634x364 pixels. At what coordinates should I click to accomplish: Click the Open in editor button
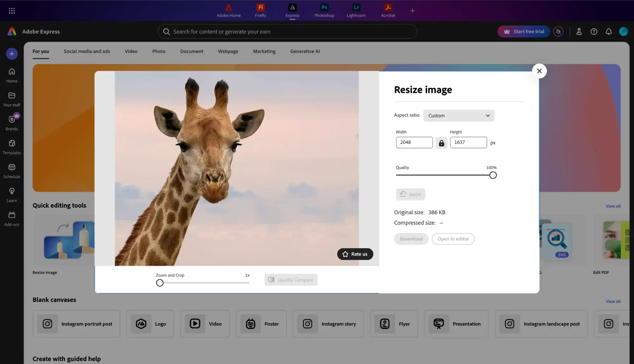click(x=453, y=239)
